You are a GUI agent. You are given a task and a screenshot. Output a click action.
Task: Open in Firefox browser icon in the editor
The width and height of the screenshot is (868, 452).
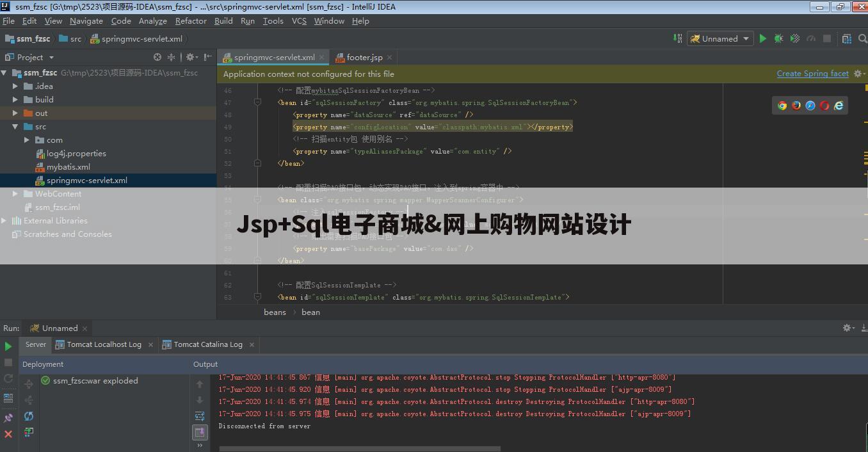click(x=796, y=106)
